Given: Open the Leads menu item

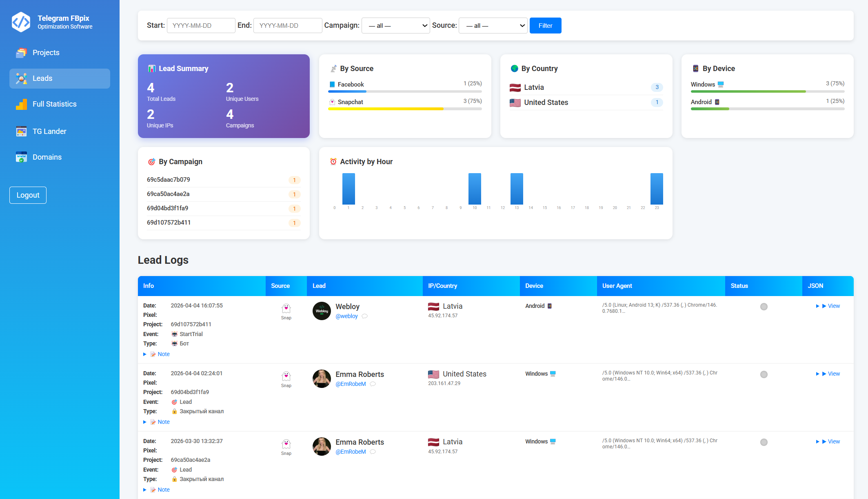Looking at the screenshot, I should tap(60, 78).
